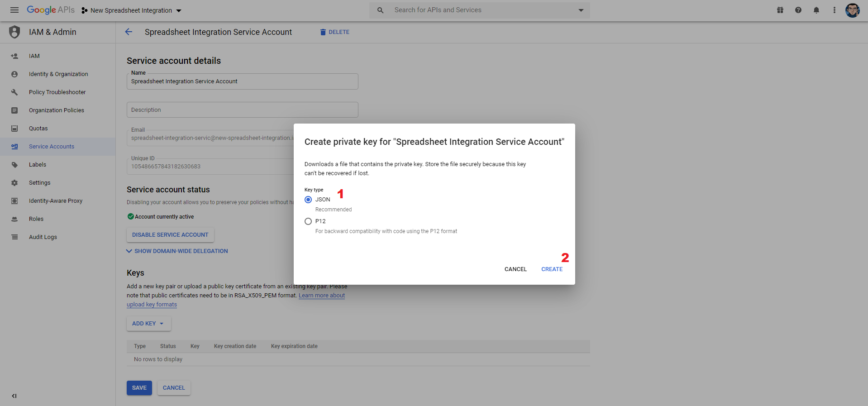The image size is (868, 406).
Task: Open the help question mark icon
Action: point(798,10)
